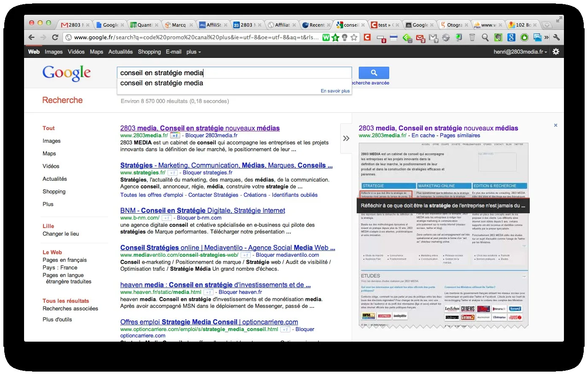Click the +1 button next to www.strategies.fr
The image size is (588, 375).
173,173
